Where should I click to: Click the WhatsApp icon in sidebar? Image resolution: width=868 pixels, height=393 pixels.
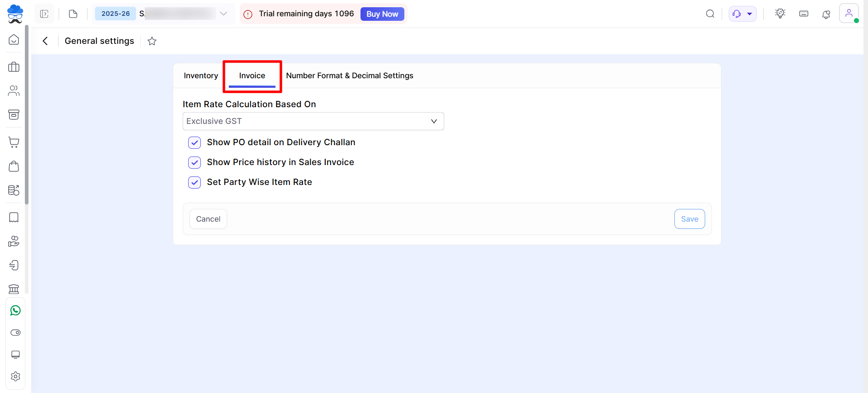[x=15, y=311]
